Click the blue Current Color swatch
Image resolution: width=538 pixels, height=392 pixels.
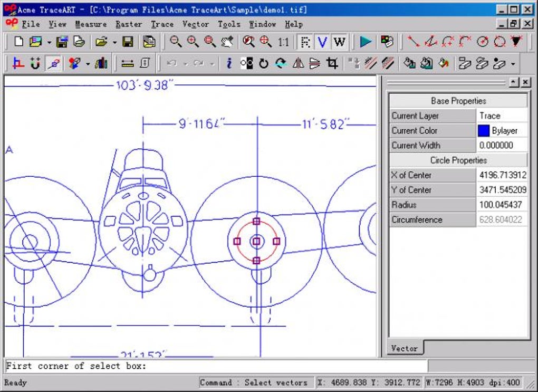pos(484,130)
